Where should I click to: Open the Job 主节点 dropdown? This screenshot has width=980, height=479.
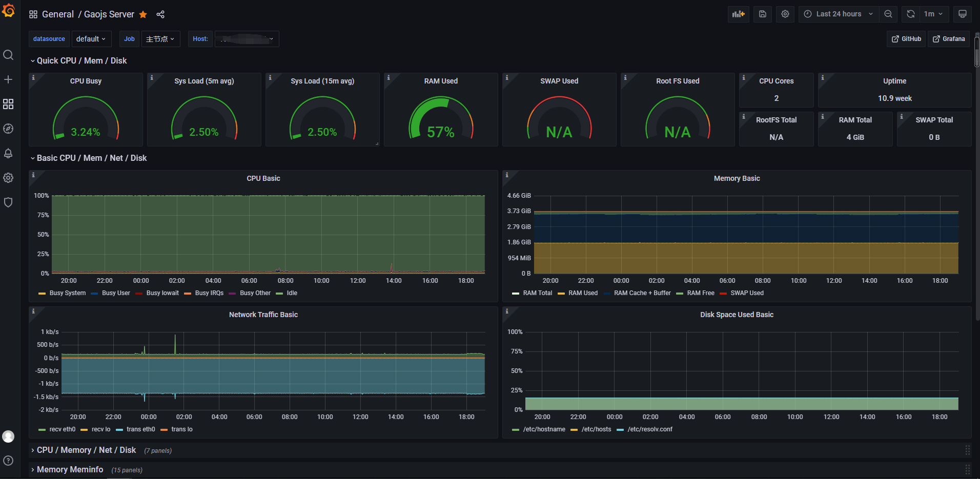point(160,39)
